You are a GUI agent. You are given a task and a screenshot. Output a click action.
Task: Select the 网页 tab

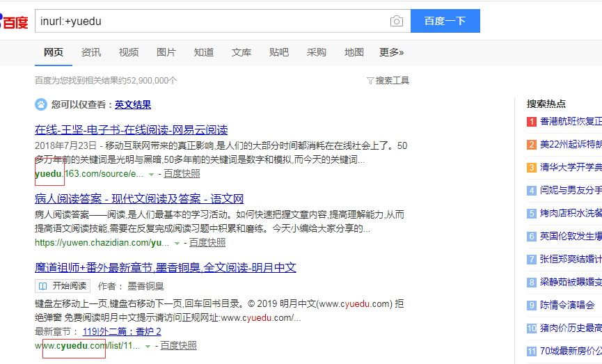(54, 52)
